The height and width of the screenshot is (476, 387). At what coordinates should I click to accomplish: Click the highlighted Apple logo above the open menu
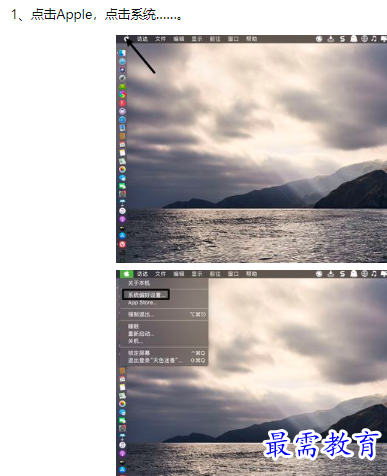pyautogui.click(x=126, y=274)
